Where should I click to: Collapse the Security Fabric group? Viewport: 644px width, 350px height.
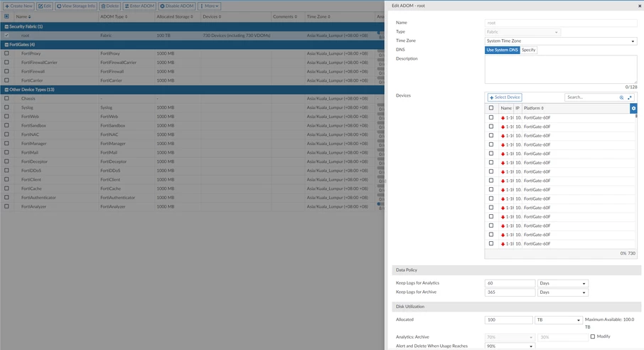tap(6, 26)
